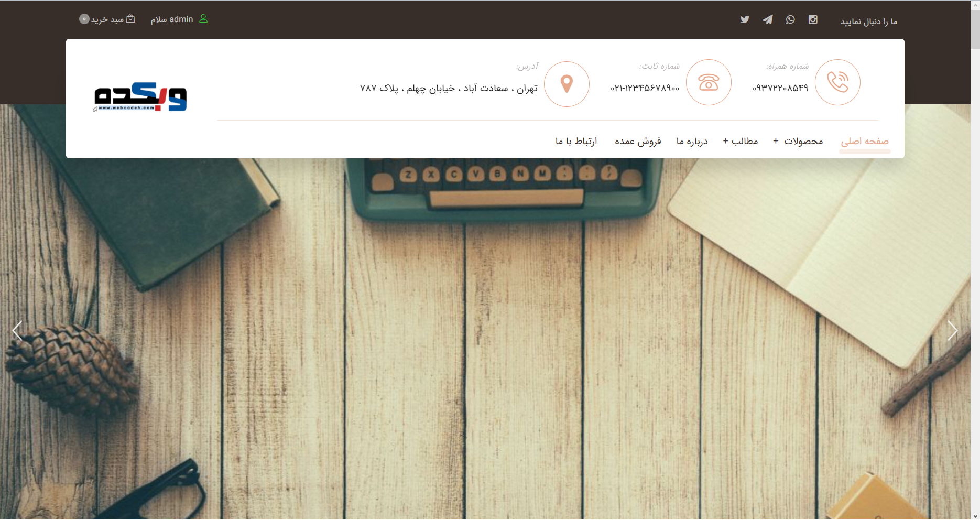
Task: Open the Telegram paper plane icon
Action: point(768,19)
